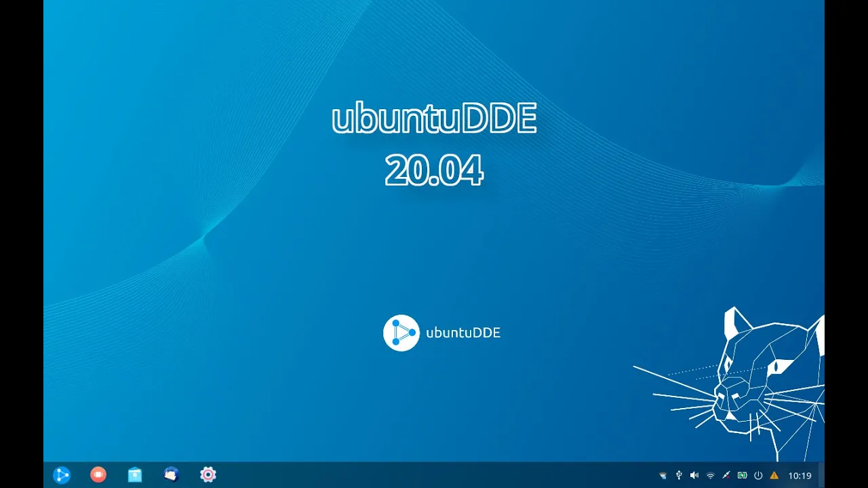This screenshot has width=868, height=488.
Task: Open the battery status tray icon
Action: click(743, 476)
